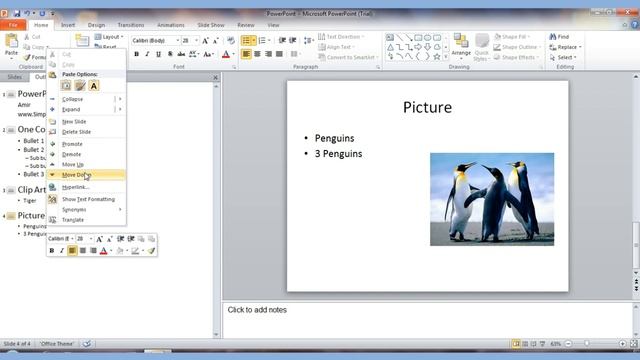Open the ribbon font name dropdown
This screenshot has width=640, height=360.
point(178,40)
